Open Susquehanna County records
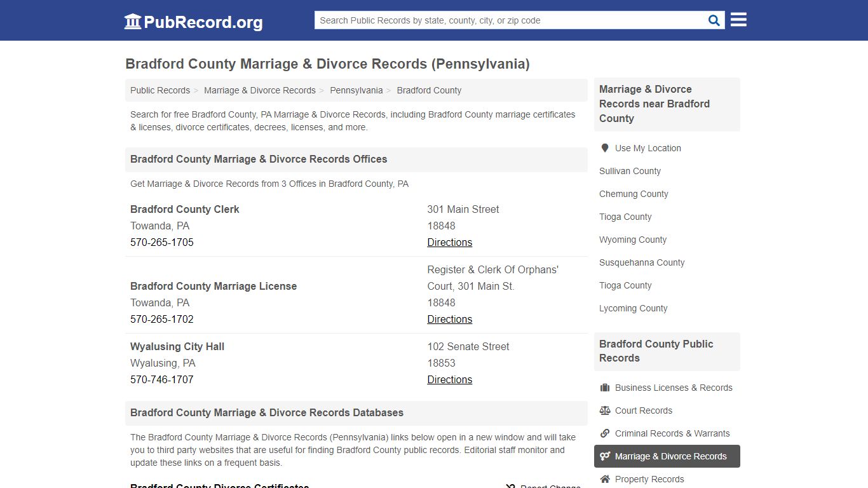This screenshot has height=488, width=868. point(642,262)
